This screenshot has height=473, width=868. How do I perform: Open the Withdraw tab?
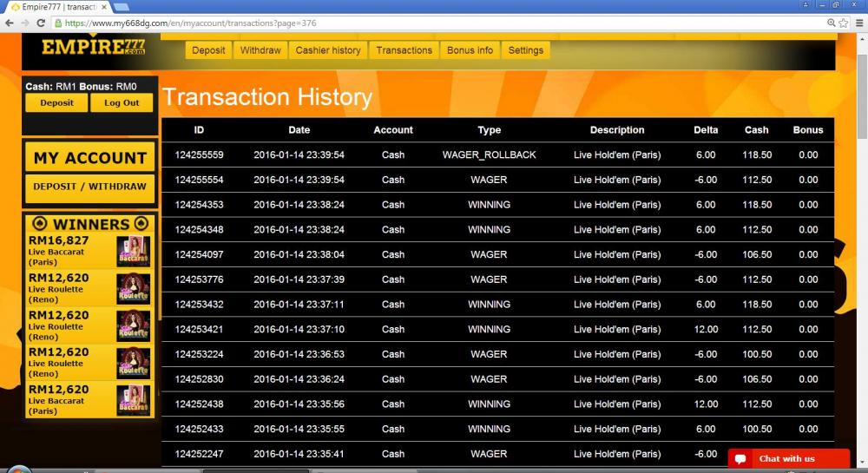pyautogui.click(x=260, y=50)
